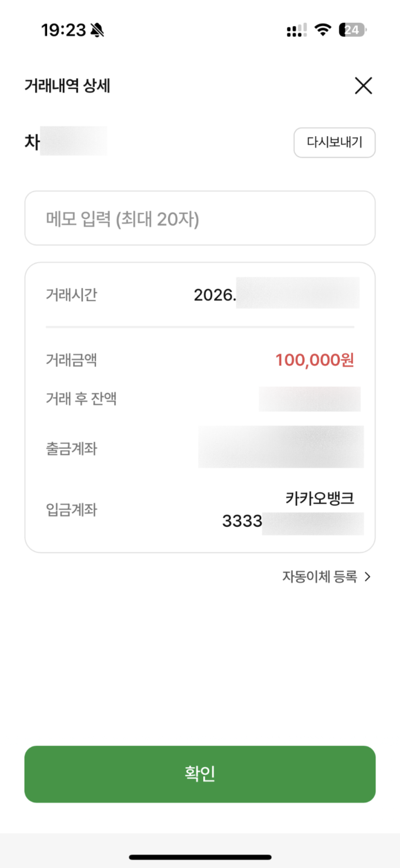This screenshot has width=400, height=868.
Task: Focus the 메모 입력 text field
Action: coord(200,218)
